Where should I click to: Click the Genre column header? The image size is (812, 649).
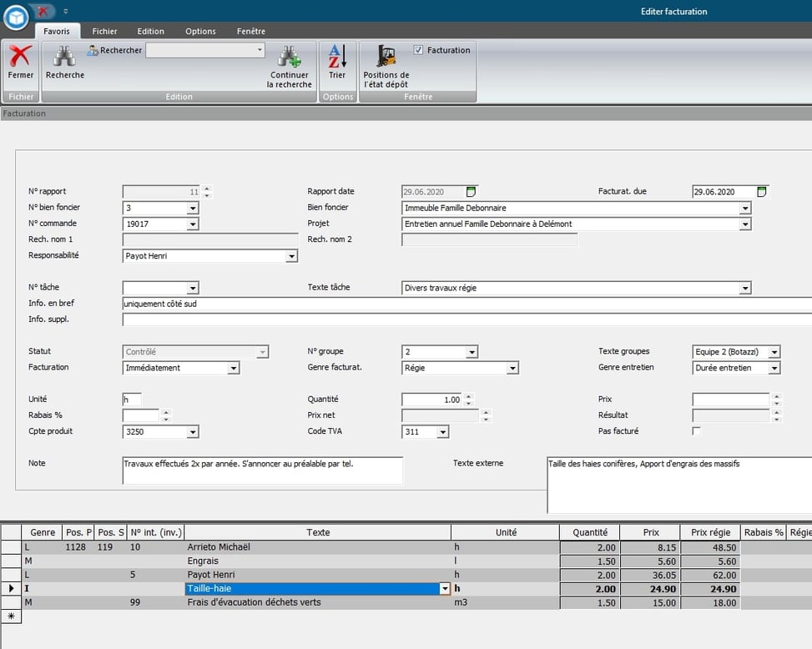[x=42, y=532]
